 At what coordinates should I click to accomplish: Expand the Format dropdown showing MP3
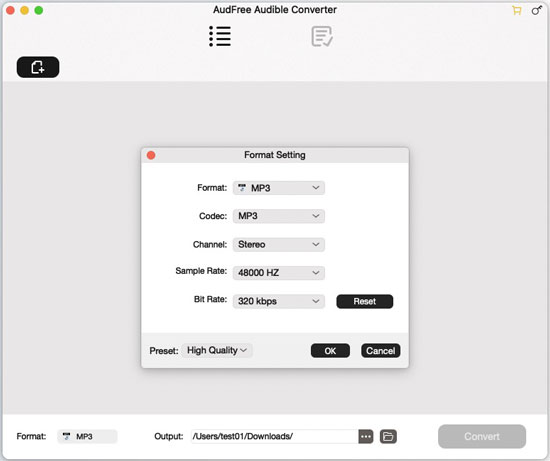[279, 188]
